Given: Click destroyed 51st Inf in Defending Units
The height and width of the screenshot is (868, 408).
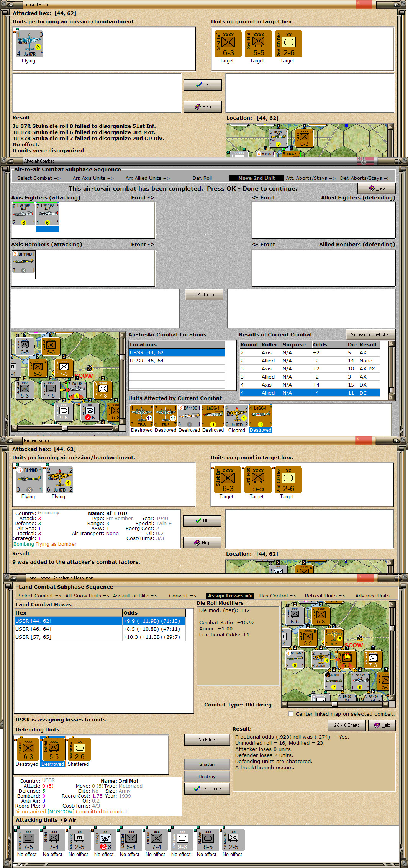Looking at the screenshot, I should [28, 750].
